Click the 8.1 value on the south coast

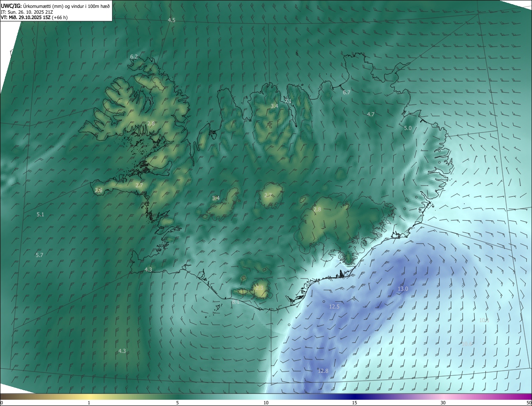tap(236, 302)
